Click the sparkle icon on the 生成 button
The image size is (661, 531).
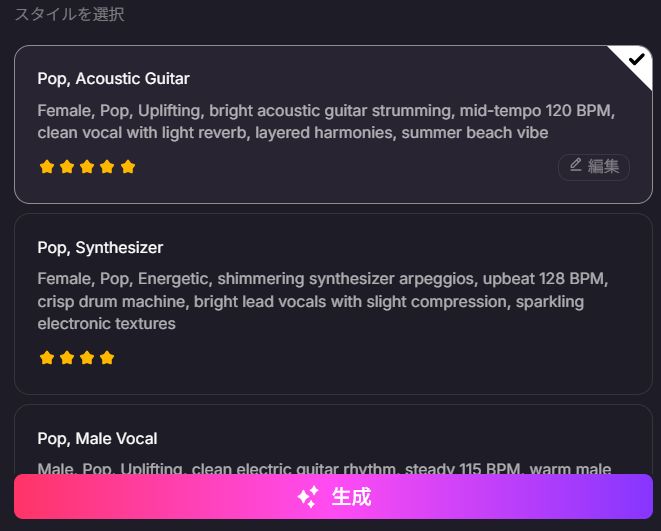308,497
